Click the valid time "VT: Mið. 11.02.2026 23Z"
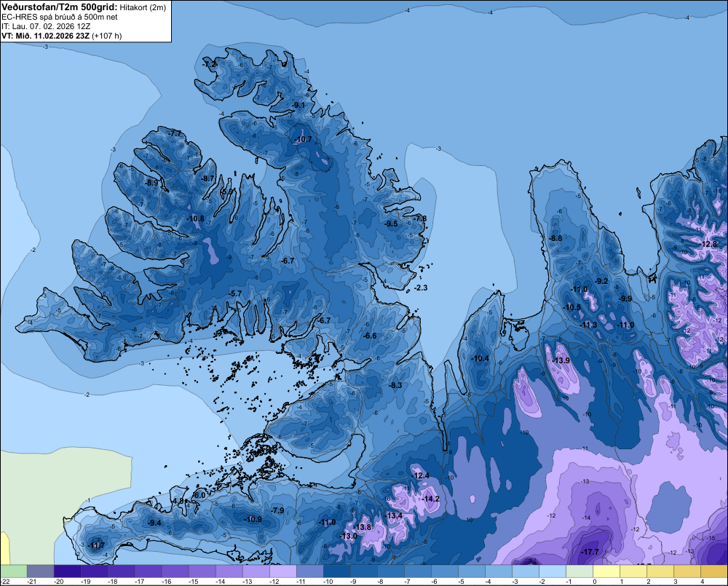 click(x=45, y=36)
